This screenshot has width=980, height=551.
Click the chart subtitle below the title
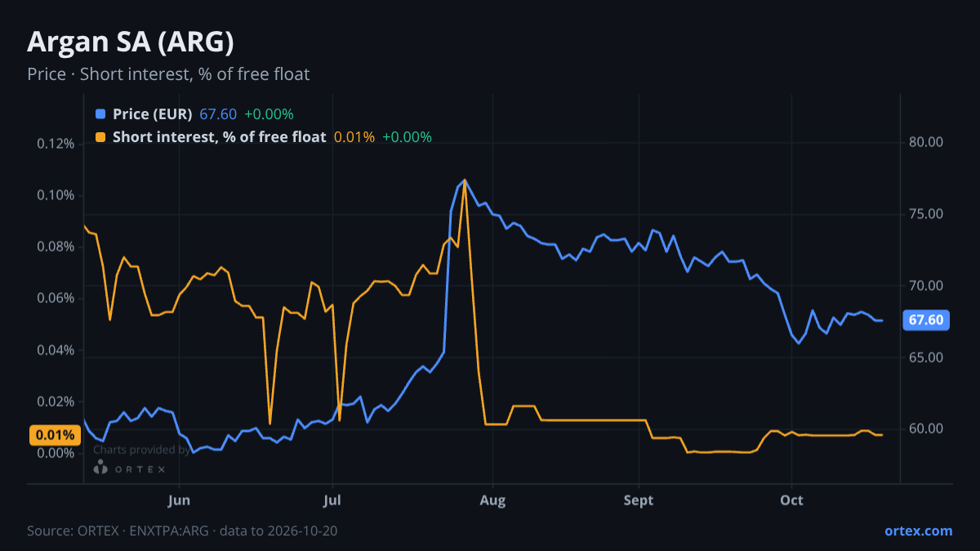pos(168,74)
